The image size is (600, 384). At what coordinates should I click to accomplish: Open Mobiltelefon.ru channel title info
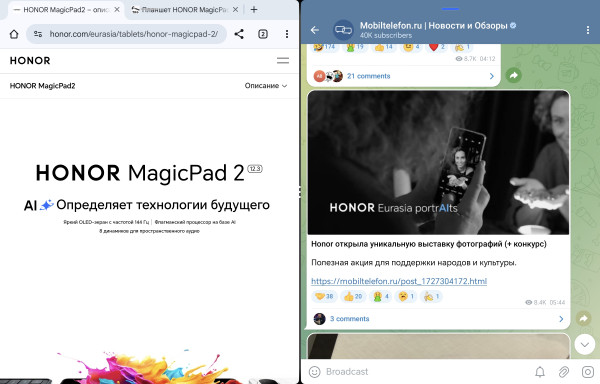[x=438, y=26]
